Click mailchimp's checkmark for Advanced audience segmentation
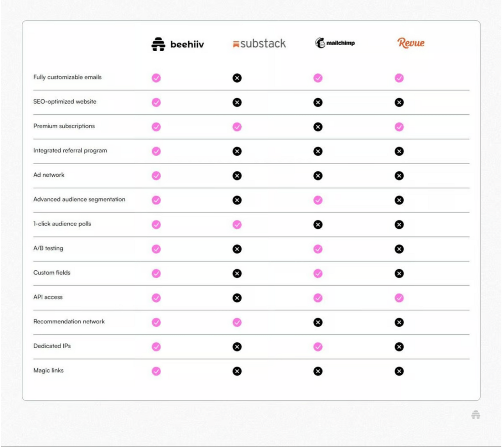Screen dimensions: 504x447 pyautogui.click(x=318, y=200)
